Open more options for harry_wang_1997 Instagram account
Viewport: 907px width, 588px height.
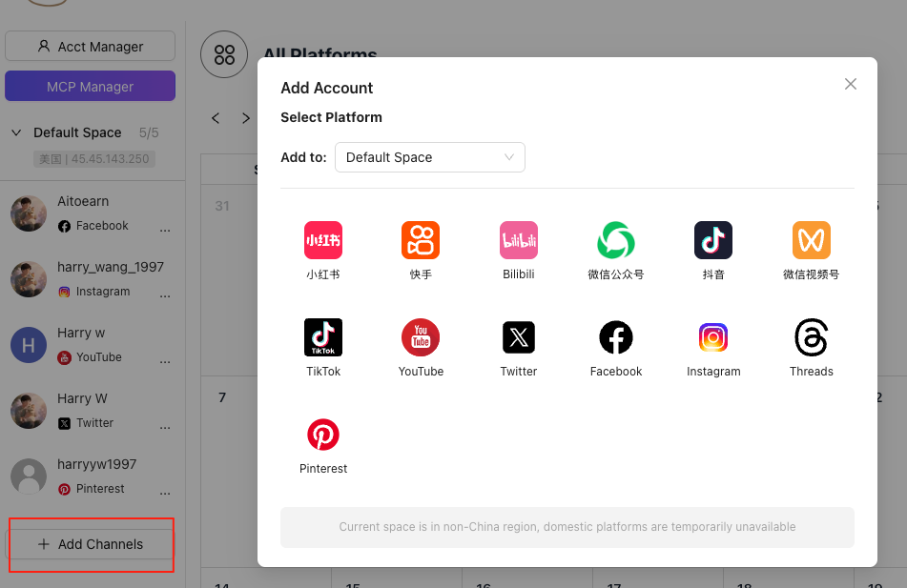(x=165, y=296)
